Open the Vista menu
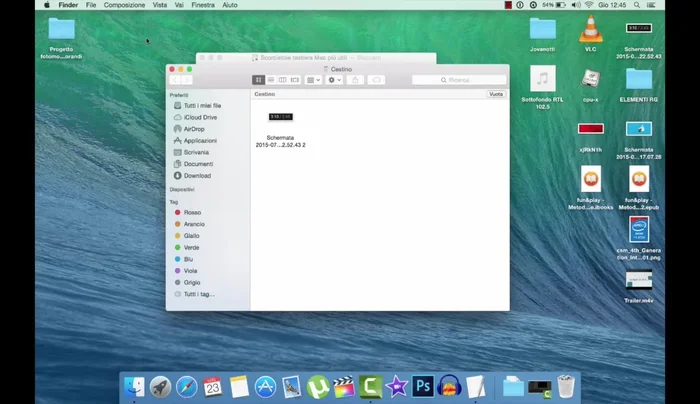Screen dimensions: 700x404 (x=160, y=5)
